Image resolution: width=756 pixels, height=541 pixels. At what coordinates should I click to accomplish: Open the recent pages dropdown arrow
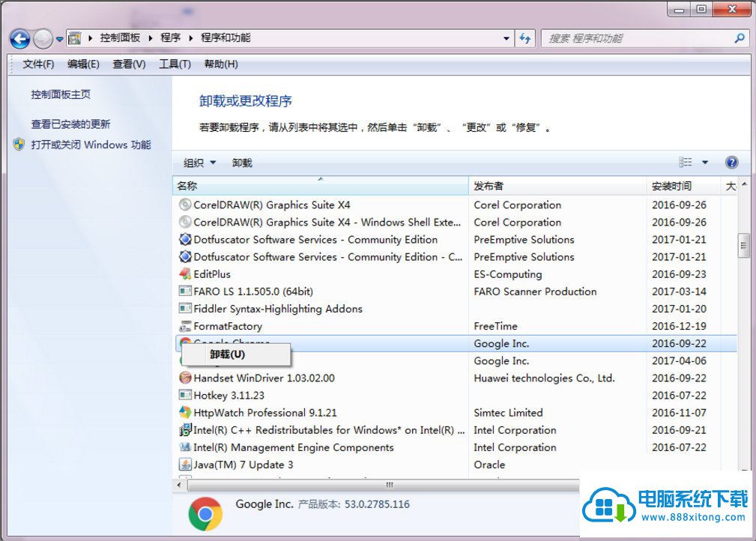59,38
